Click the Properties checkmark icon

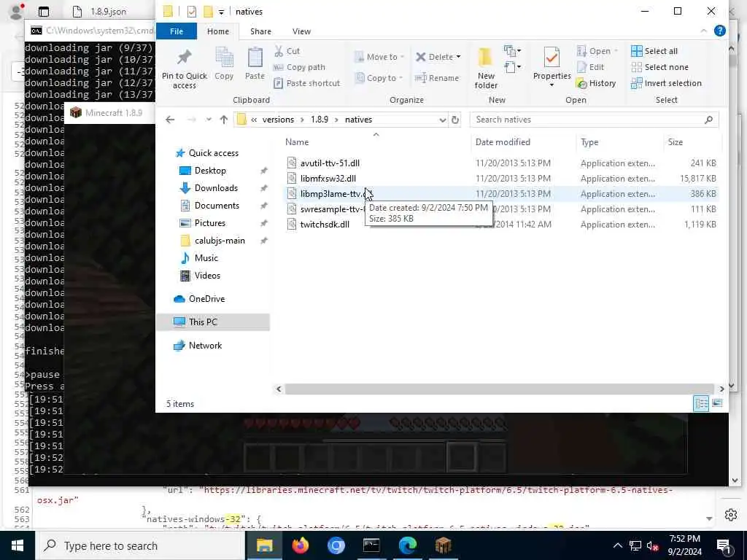pyautogui.click(x=551, y=58)
